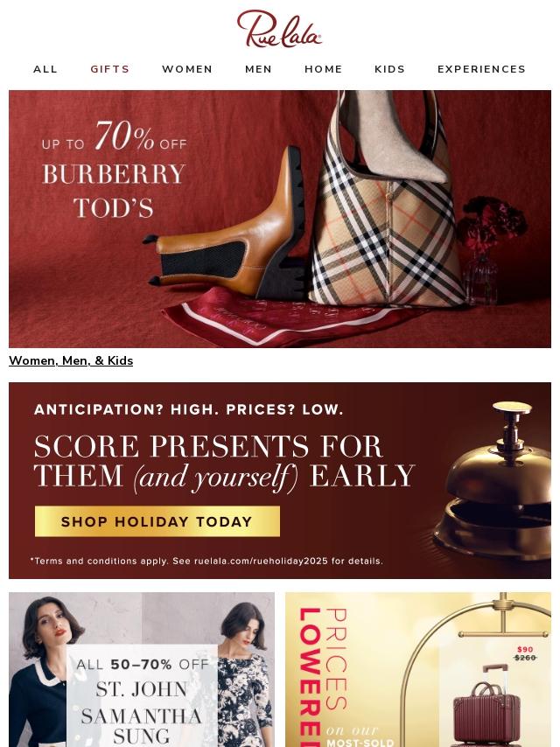
Task: Open the Burberry Tod's 70% off banner
Action: point(280,219)
